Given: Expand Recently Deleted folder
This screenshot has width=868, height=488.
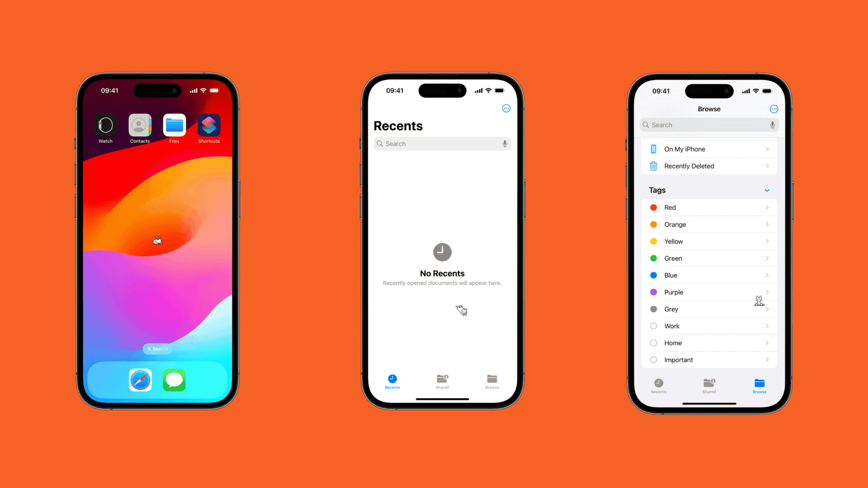Looking at the screenshot, I should 709,166.
